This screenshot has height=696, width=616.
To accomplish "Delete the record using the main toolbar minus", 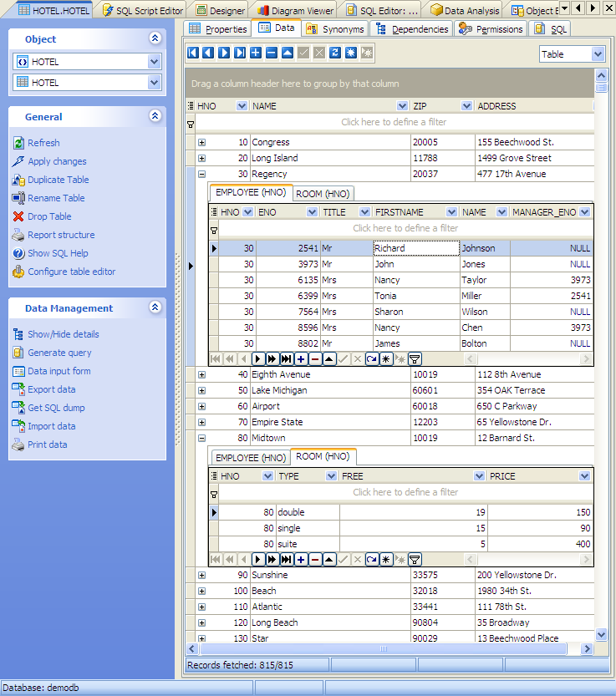I will [272, 53].
